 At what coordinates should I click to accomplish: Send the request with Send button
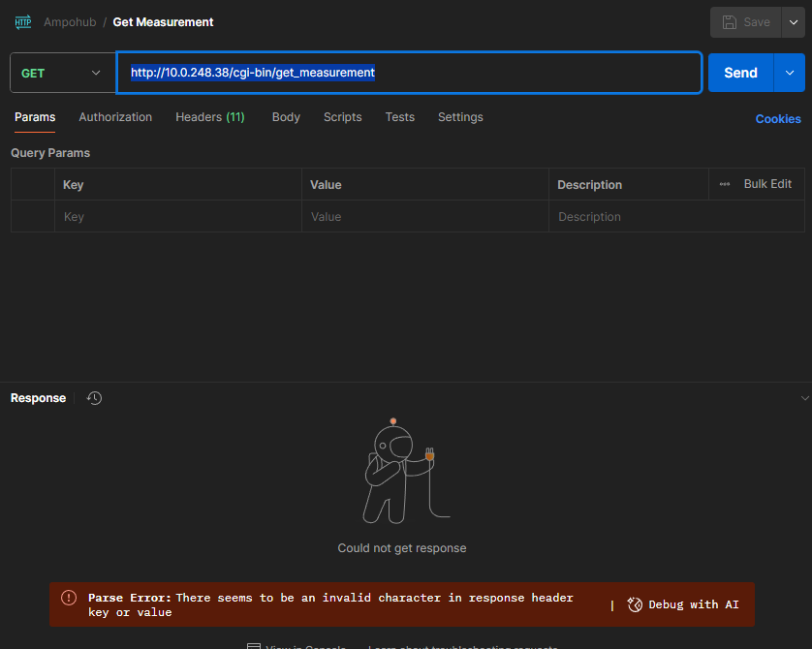pyautogui.click(x=740, y=73)
